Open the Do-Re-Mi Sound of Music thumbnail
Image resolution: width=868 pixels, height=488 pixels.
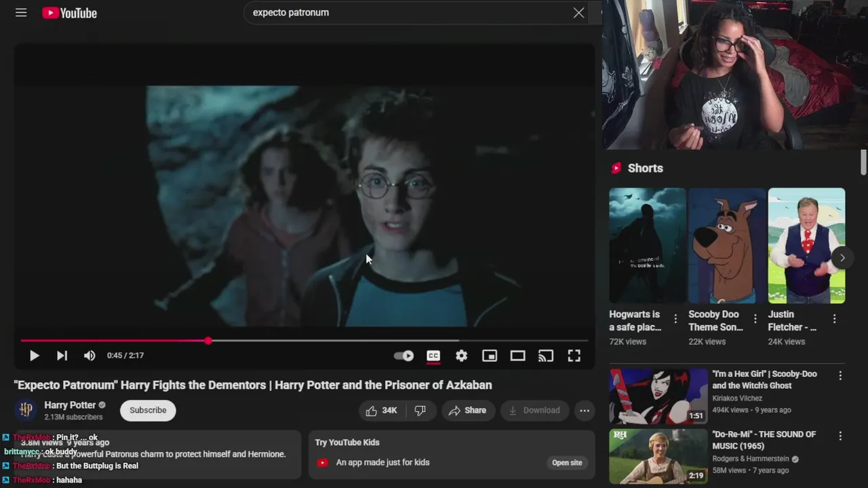pyautogui.click(x=658, y=456)
